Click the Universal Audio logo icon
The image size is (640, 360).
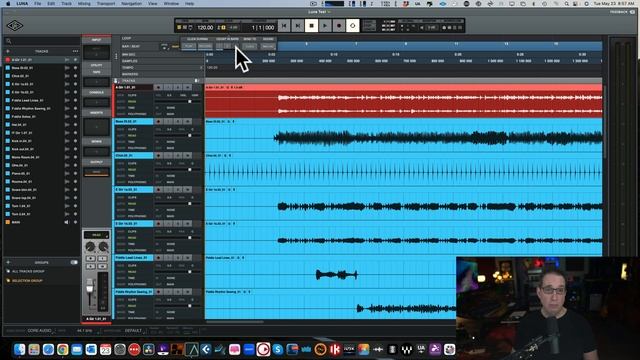[x=15, y=26]
